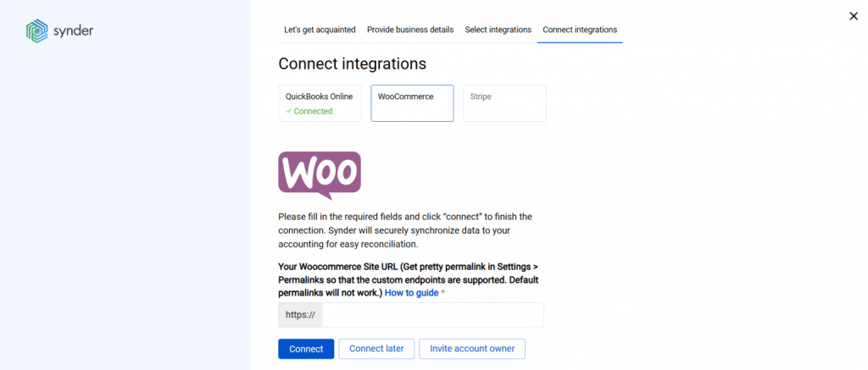Go to Let's get acquainted tab
This screenshot has width=868, height=370.
click(x=320, y=30)
